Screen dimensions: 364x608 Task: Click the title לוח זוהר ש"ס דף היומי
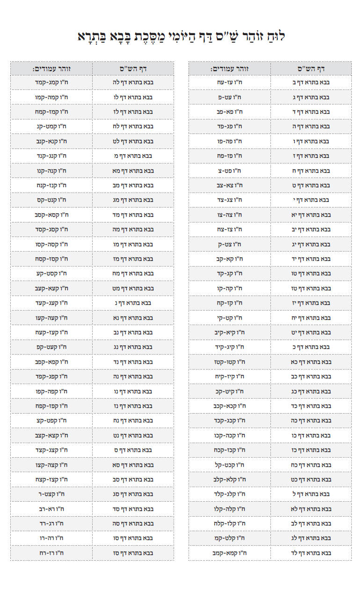(x=182, y=36)
